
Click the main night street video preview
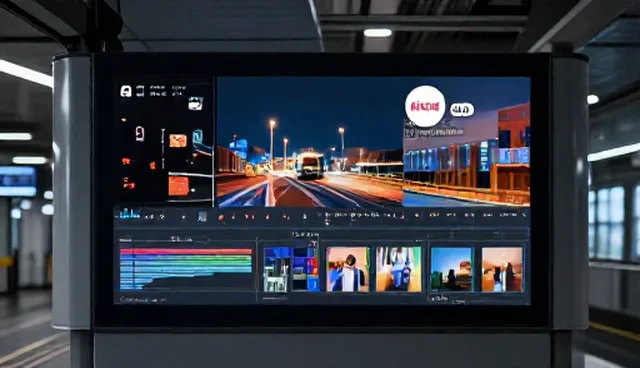pyautogui.click(x=310, y=142)
